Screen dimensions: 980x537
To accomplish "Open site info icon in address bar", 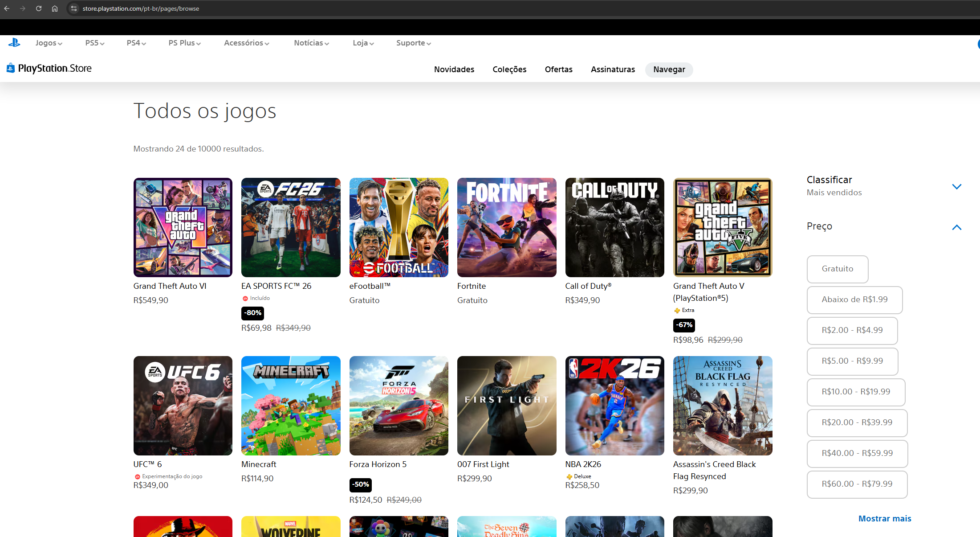I will (74, 8).
